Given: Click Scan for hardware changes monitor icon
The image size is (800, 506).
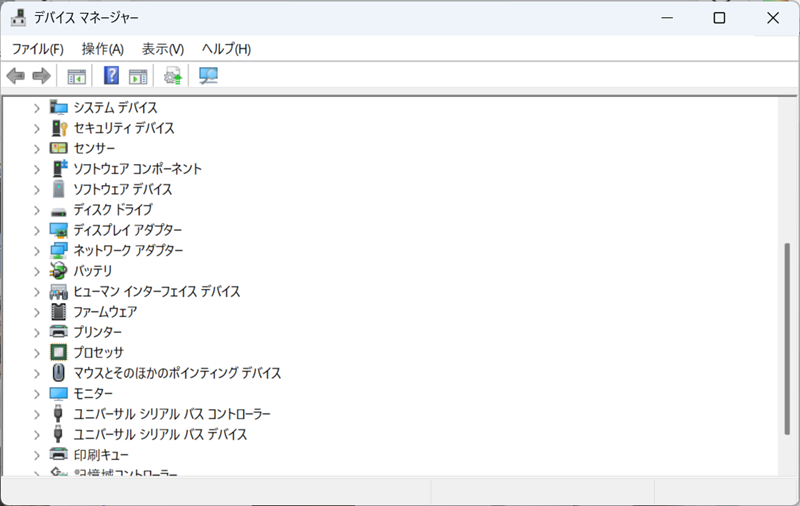Looking at the screenshot, I should (208, 76).
